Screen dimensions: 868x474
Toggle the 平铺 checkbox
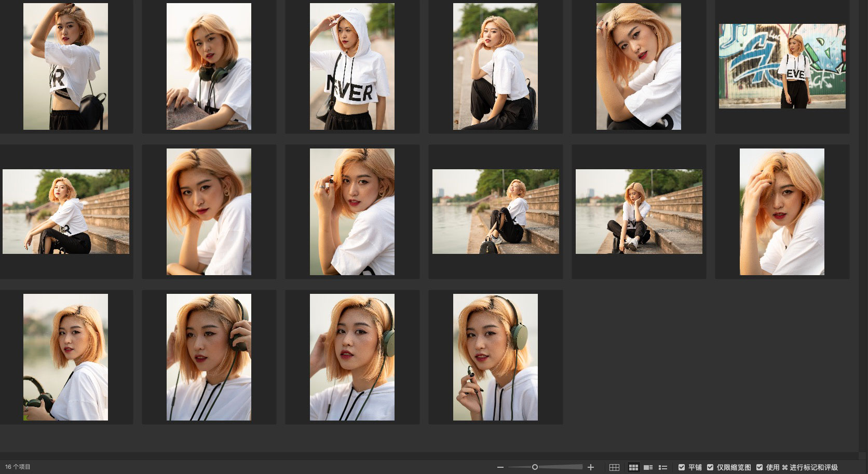point(682,467)
